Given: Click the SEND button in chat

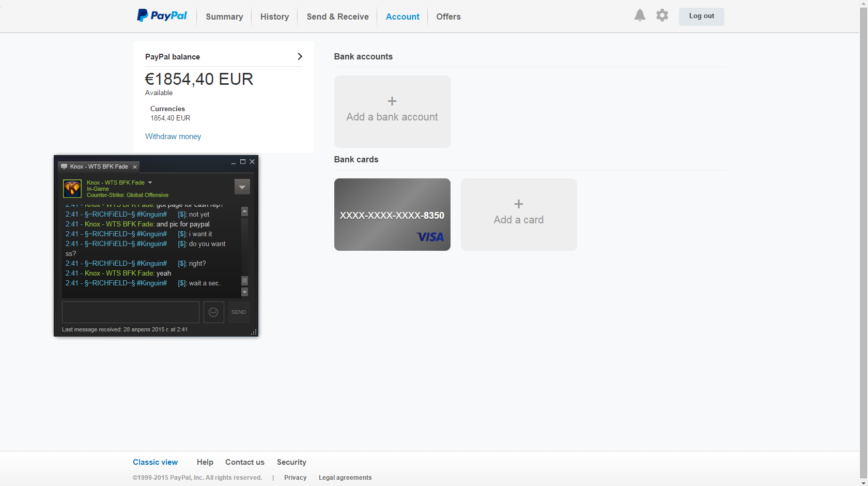Looking at the screenshot, I should [x=239, y=312].
